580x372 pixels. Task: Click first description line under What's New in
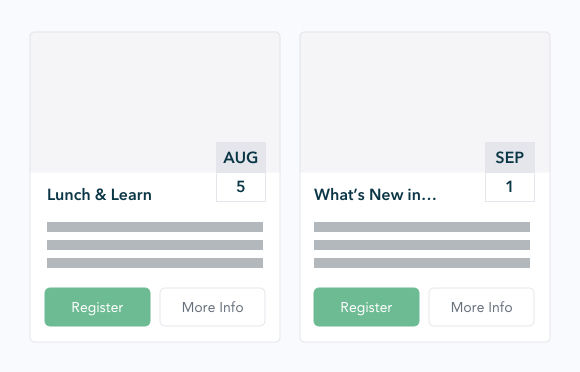(x=422, y=227)
